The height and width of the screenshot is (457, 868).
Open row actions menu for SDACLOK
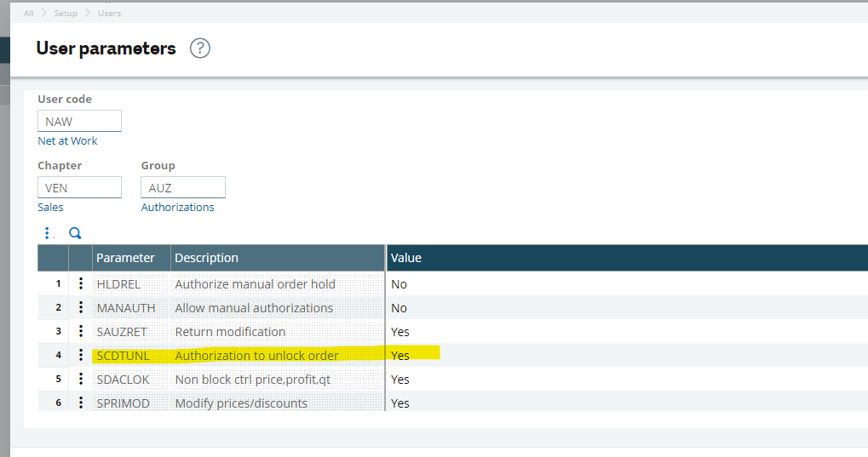point(81,380)
